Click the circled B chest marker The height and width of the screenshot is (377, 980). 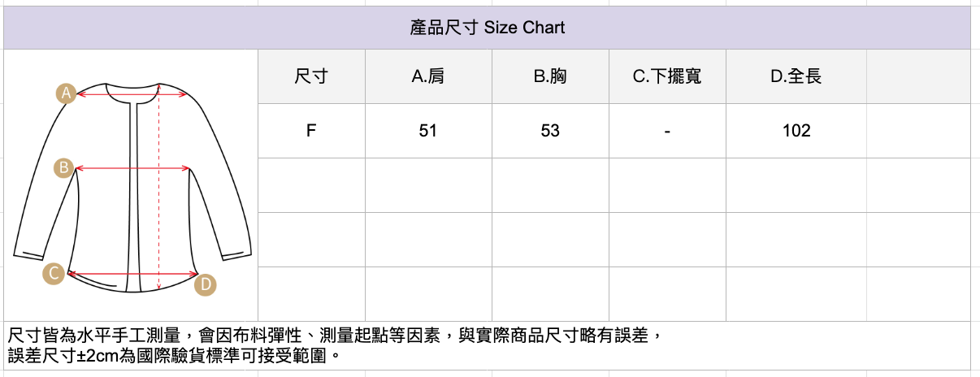[x=63, y=168]
